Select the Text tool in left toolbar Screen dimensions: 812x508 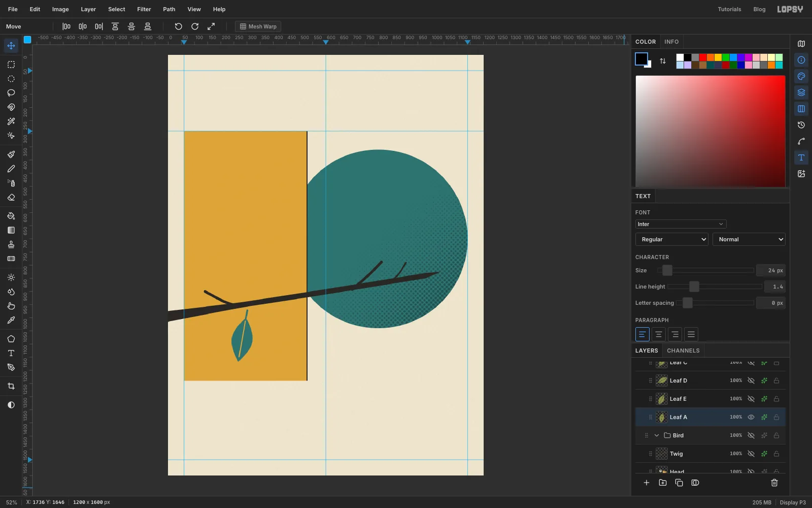click(x=11, y=353)
